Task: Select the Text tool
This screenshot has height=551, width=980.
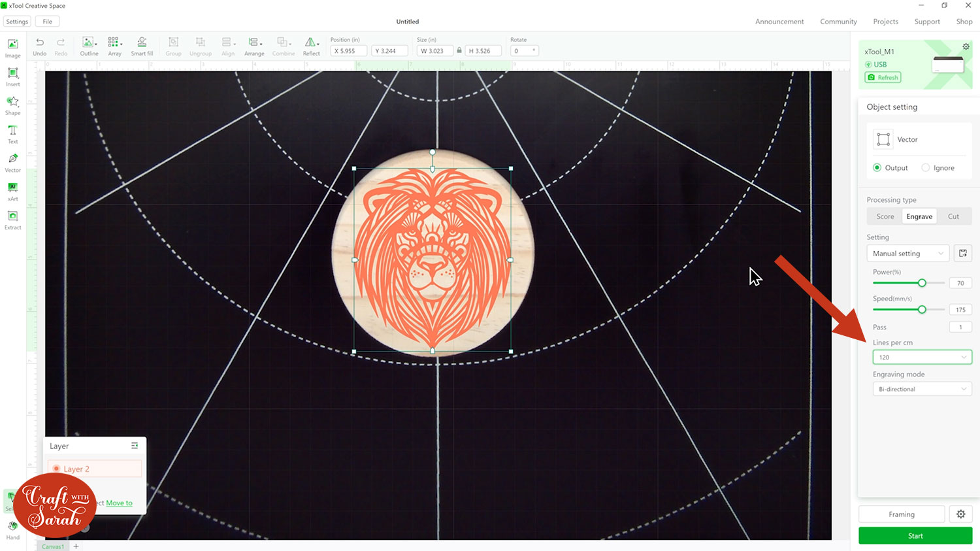Action: click(x=12, y=134)
